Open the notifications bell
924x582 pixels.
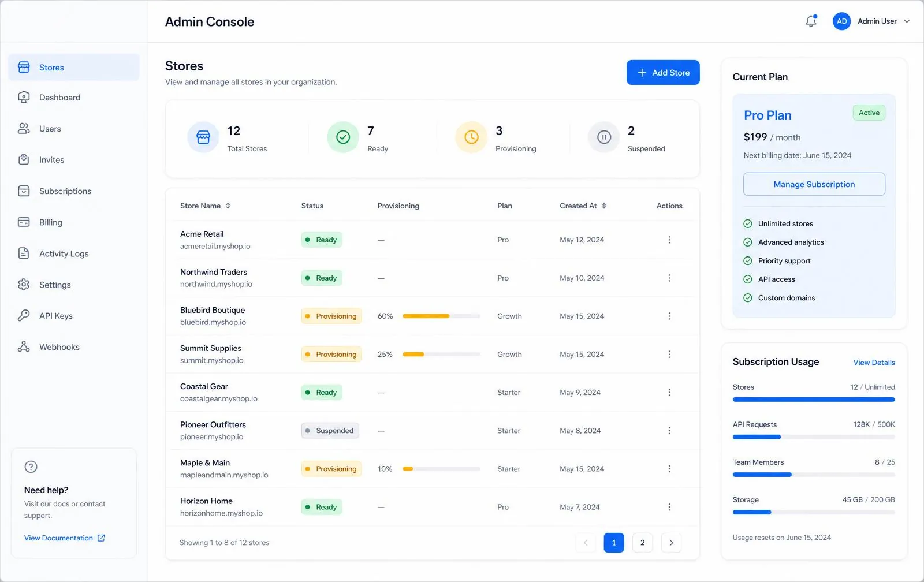pos(811,21)
